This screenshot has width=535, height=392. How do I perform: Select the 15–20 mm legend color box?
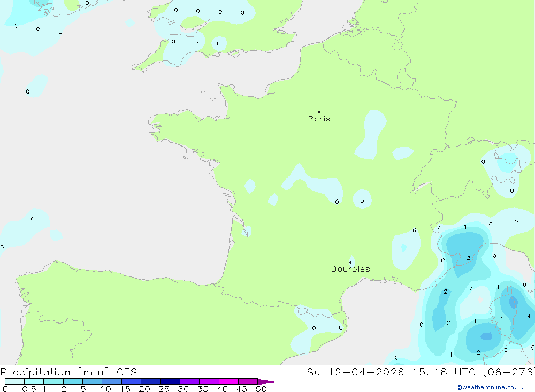(131, 381)
